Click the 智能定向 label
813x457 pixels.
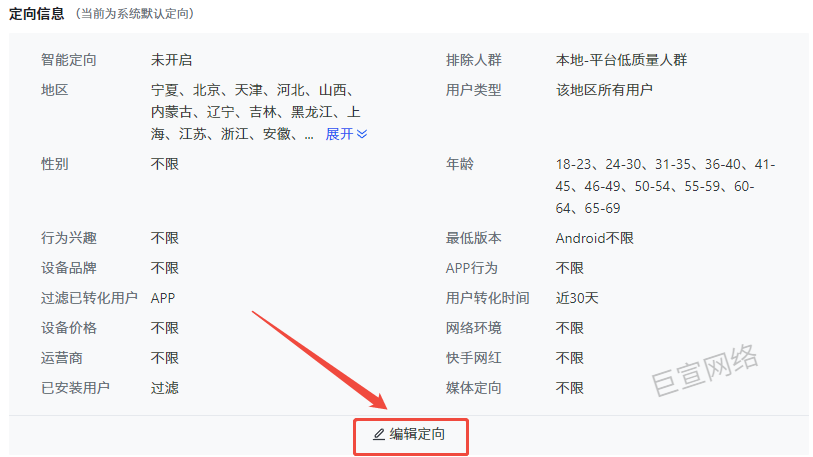68,60
